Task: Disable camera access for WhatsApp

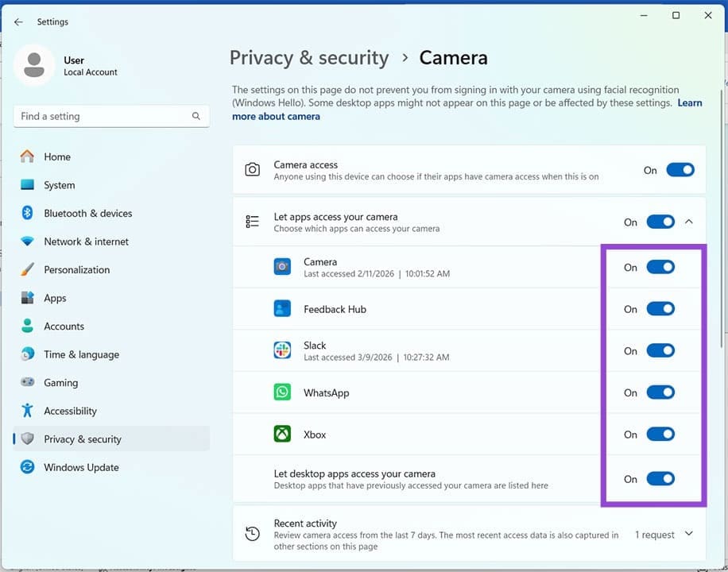Action: 660,392
